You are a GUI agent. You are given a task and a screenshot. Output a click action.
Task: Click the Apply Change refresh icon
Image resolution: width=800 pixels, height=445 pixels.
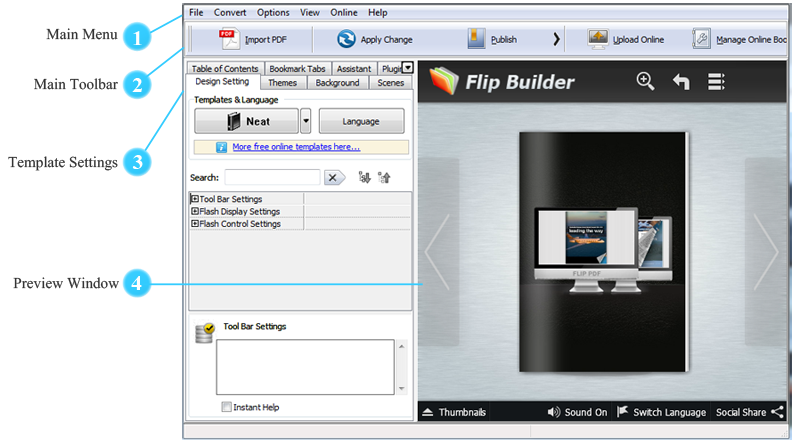[x=346, y=39]
